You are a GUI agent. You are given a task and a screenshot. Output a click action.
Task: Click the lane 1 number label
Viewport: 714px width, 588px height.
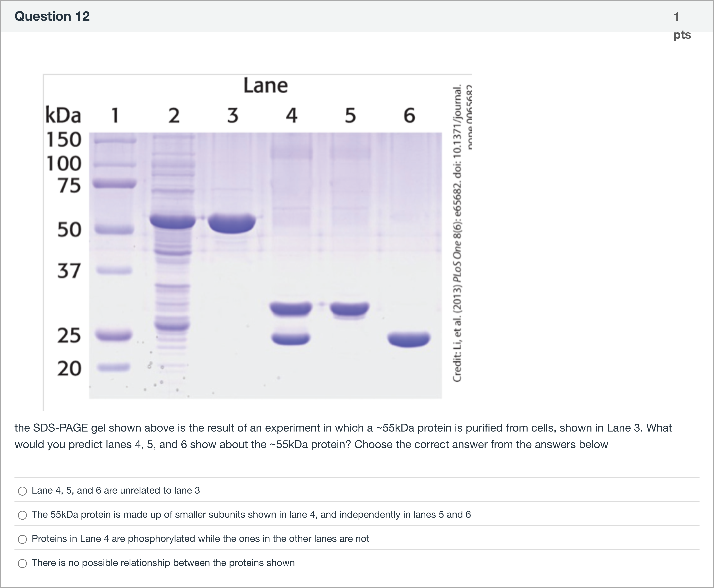tap(115, 115)
